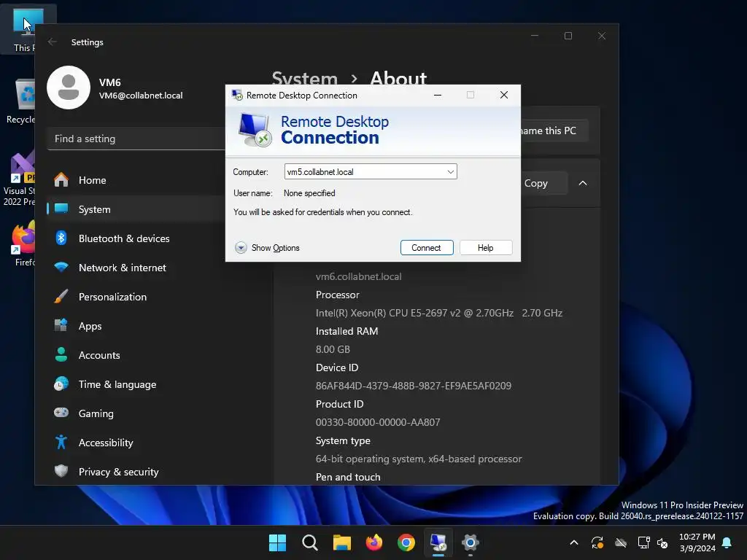Select System in Settings sidebar
The height and width of the screenshot is (560, 747).
click(x=136, y=209)
